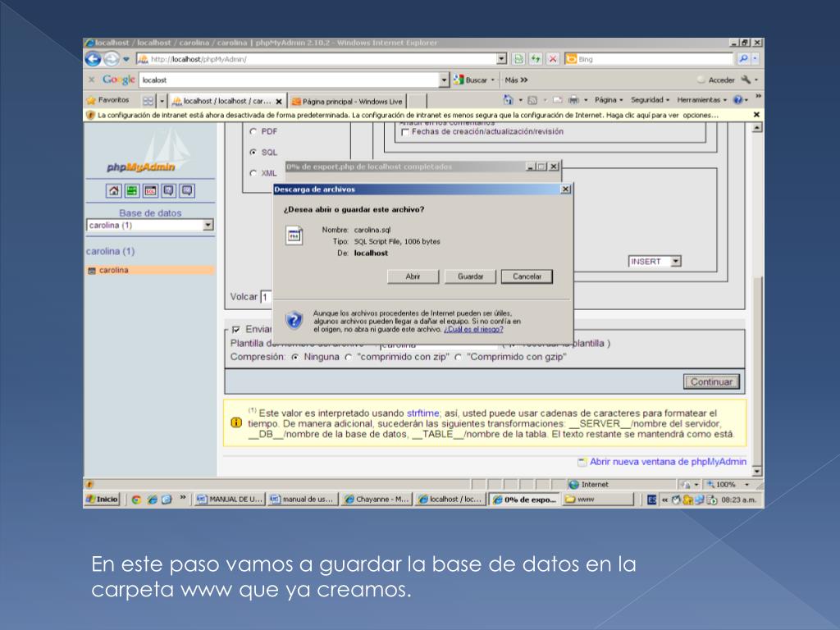This screenshot has height=630, width=840.
Task: Expand the Más Google toolbar options
Action: (516, 80)
